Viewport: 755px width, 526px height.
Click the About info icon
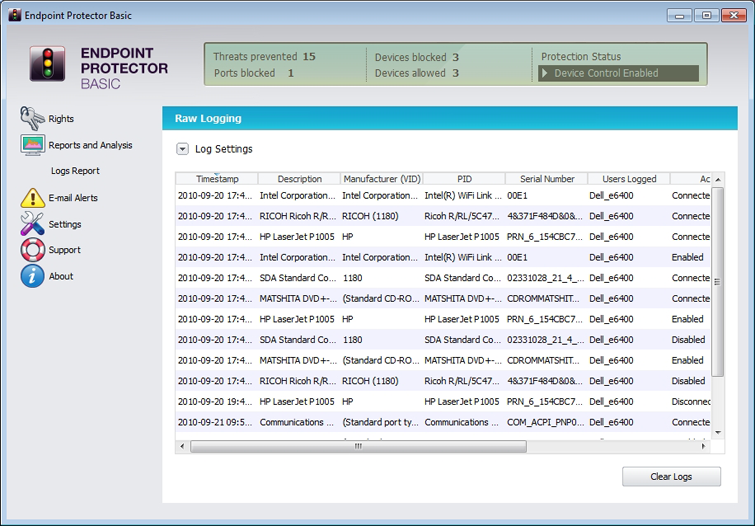[x=32, y=276]
